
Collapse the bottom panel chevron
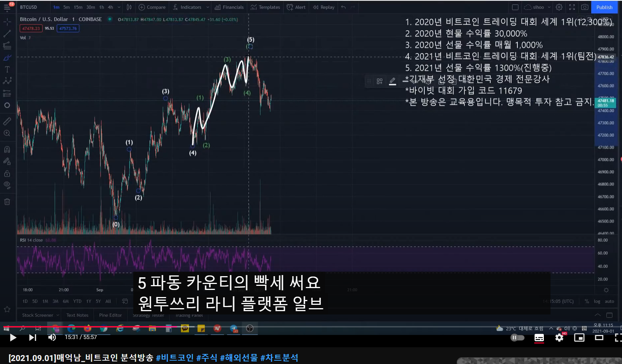[598, 315]
